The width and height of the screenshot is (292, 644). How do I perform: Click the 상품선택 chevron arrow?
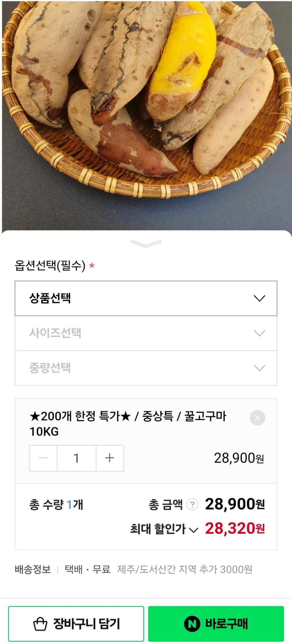click(259, 298)
